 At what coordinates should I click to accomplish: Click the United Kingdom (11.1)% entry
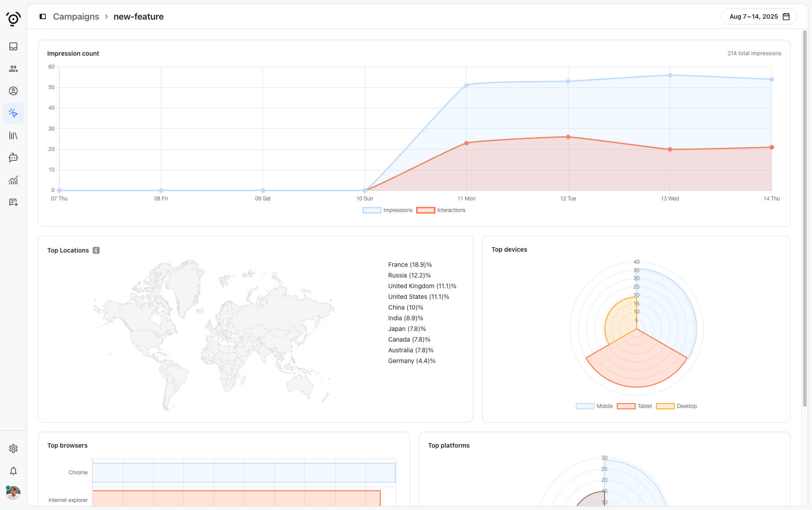[x=422, y=286]
